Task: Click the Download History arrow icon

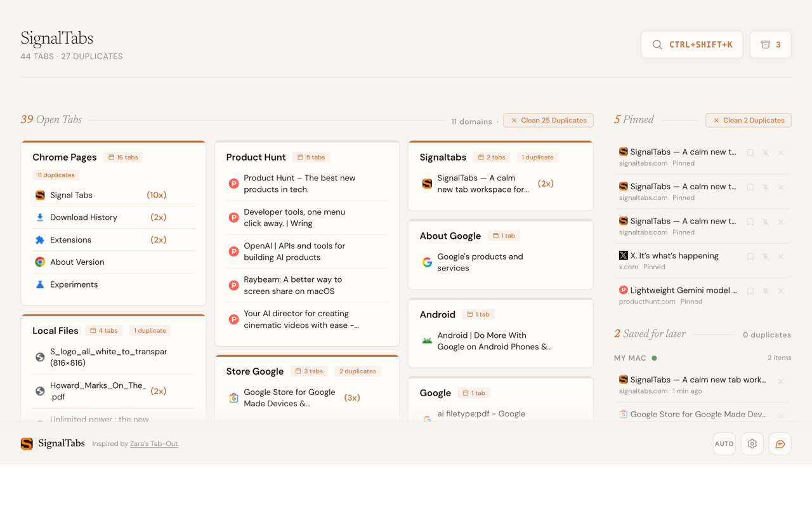Action: (40, 217)
